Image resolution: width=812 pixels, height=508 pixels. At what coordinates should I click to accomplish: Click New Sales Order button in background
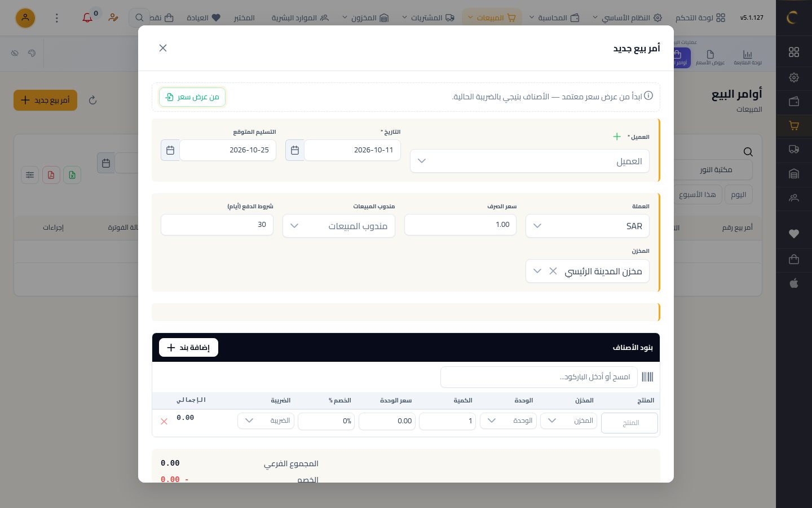(45, 100)
